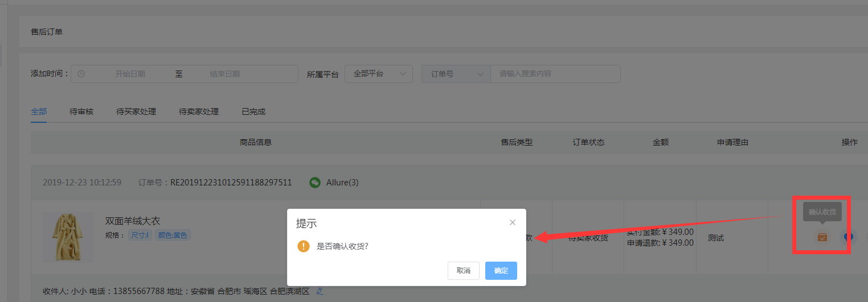Click the shop name Allure(3)
The height and width of the screenshot is (302, 868).
point(342,183)
